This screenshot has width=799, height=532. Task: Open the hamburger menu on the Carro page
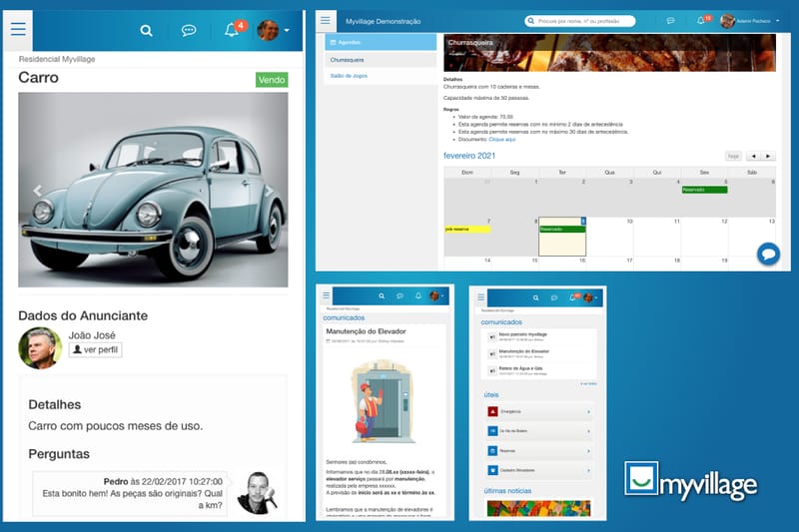pos(18,30)
